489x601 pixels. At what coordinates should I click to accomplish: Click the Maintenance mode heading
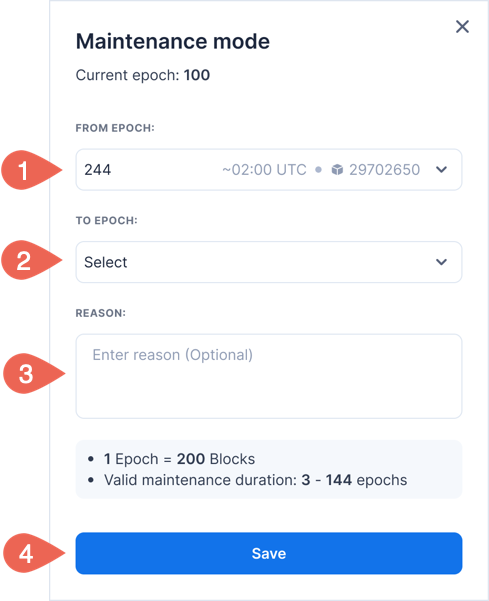click(x=173, y=41)
